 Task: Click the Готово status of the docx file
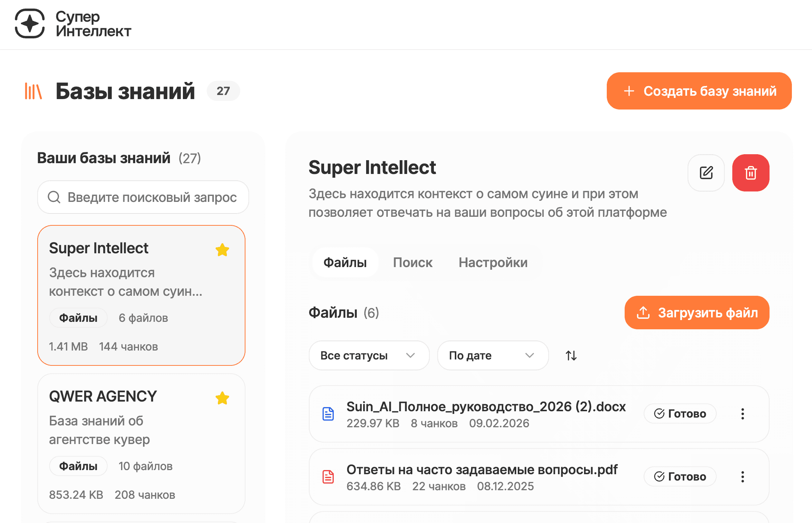[680, 413]
